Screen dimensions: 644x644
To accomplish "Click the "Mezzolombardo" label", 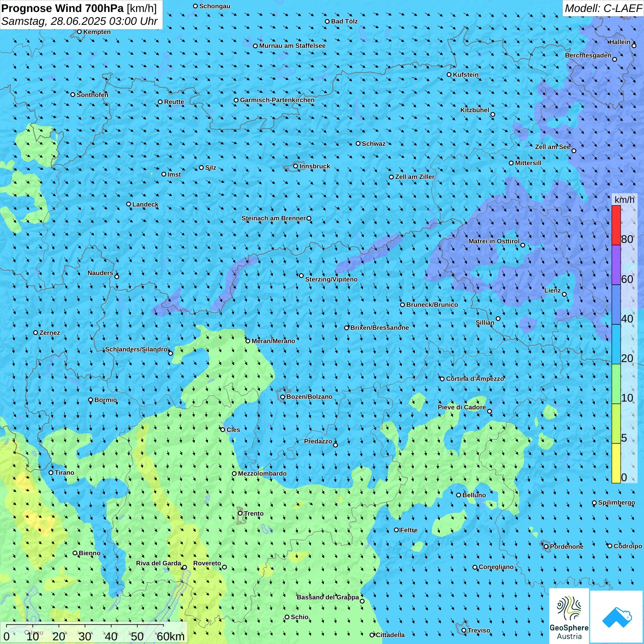I will [262, 473].
